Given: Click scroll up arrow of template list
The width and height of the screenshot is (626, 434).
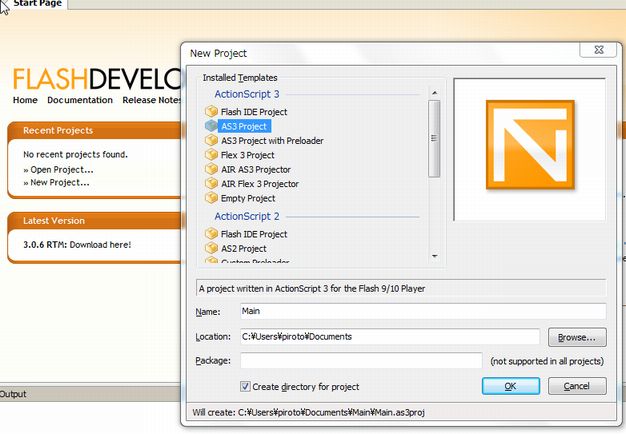Looking at the screenshot, I should 434,93.
